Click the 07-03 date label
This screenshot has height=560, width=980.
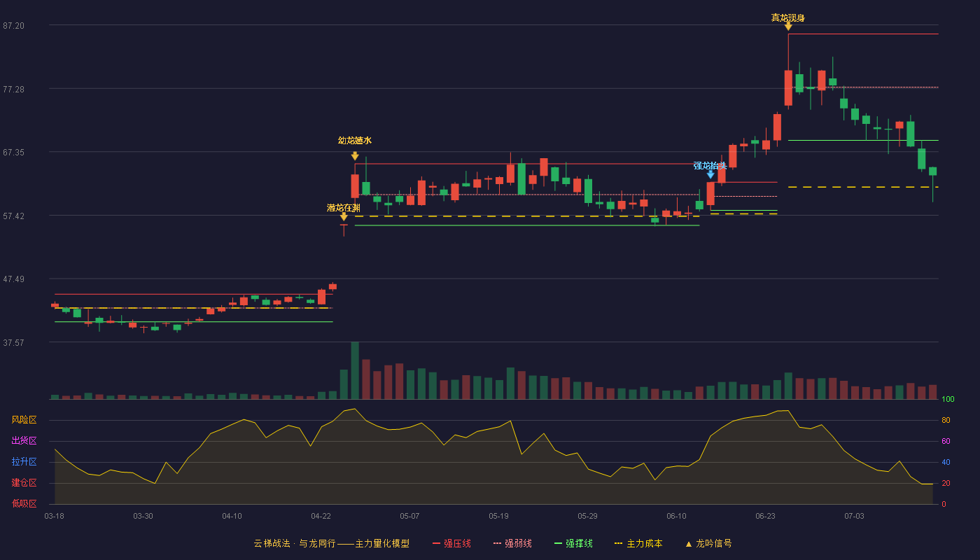[x=854, y=516]
